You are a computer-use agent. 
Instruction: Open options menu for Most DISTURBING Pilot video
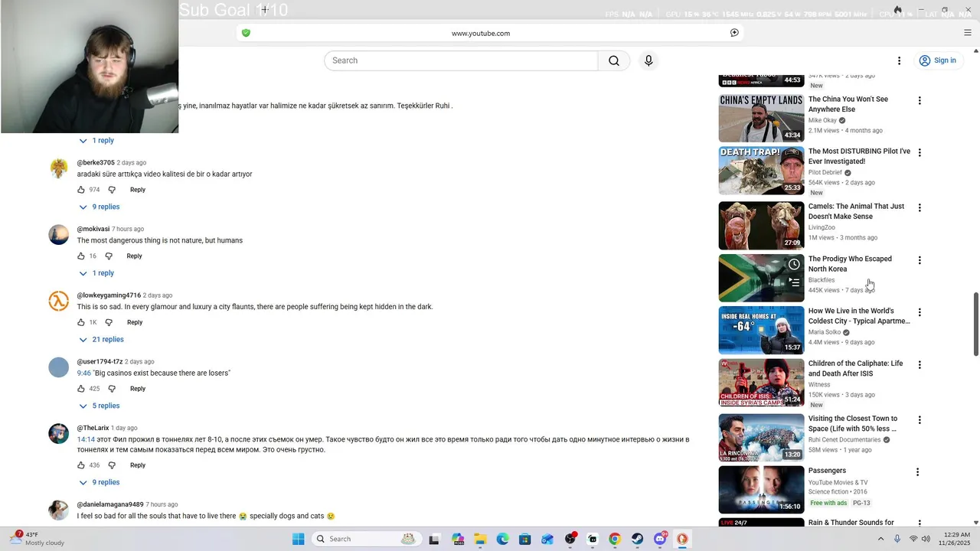(920, 153)
